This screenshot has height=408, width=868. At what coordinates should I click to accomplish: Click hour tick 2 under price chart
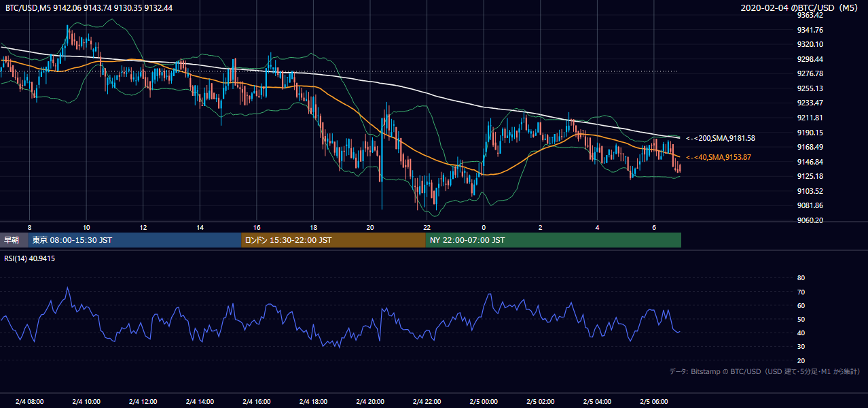pyautogui.click(x=540, y=226)
